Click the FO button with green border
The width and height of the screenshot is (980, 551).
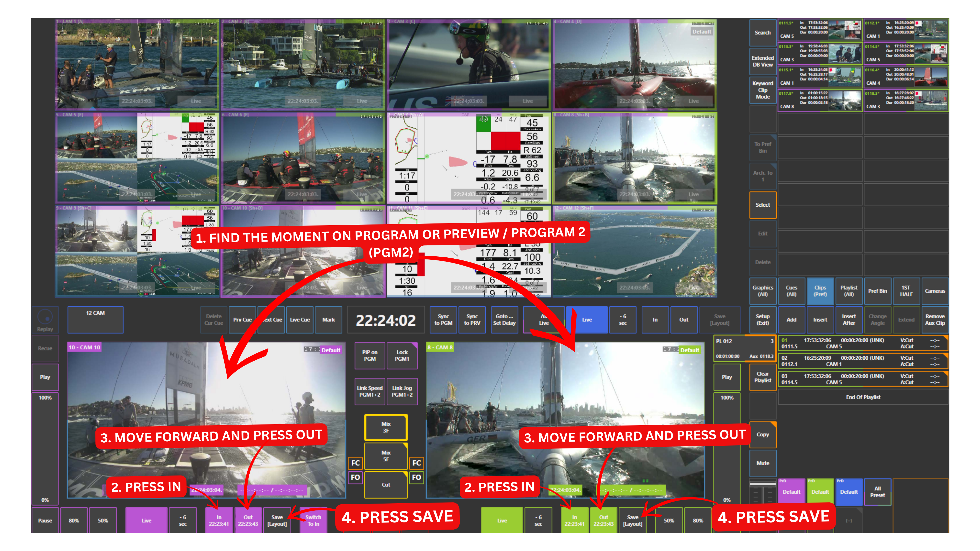coord(416,477)
